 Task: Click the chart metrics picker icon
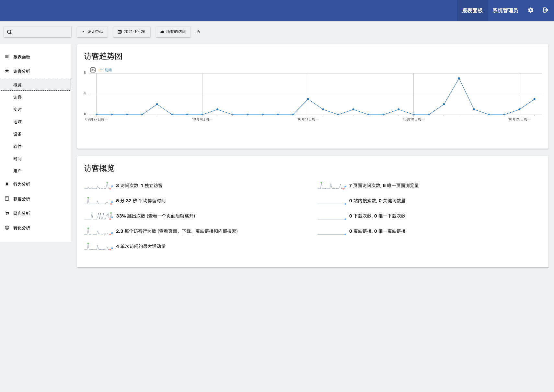93,70
